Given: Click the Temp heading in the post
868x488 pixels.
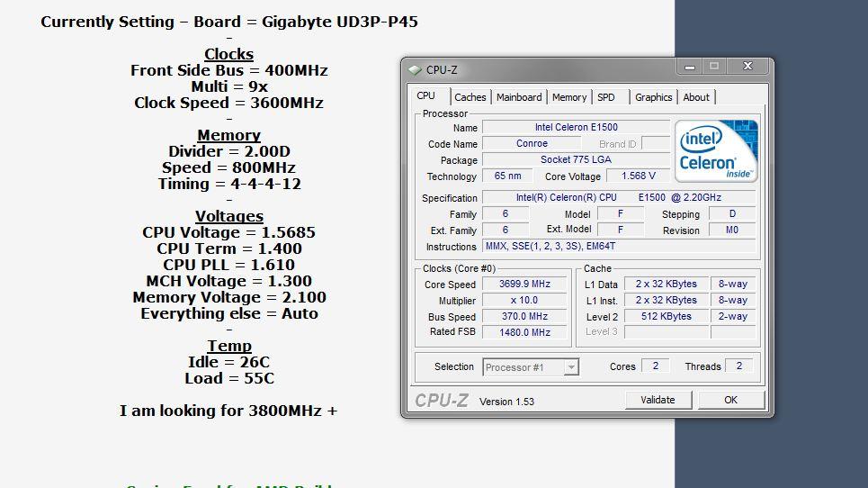Looking at the screenshot, I should (x=229, y=346).
